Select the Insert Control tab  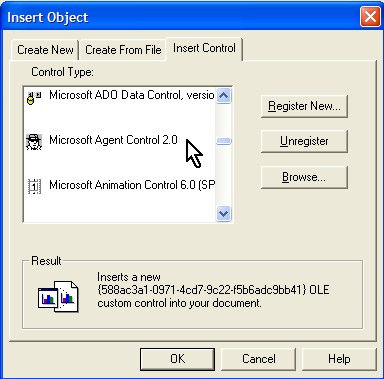click(x=204, y=48)
